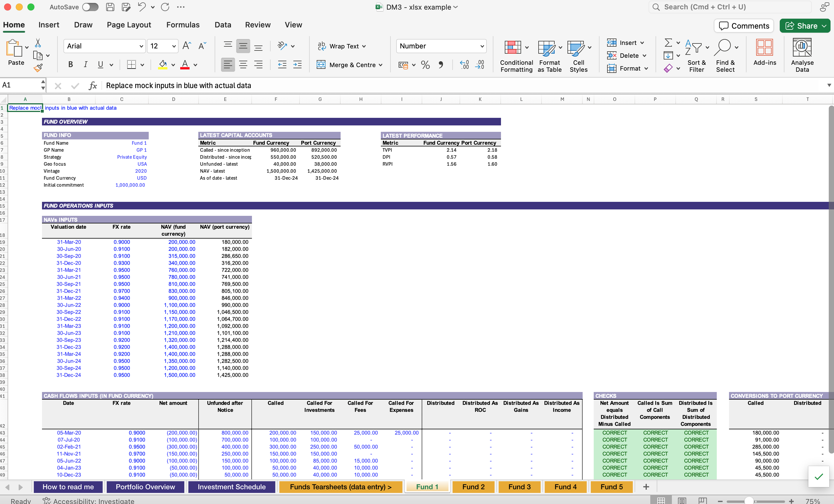
Task: Click the Share button
Action: [805, 25]
